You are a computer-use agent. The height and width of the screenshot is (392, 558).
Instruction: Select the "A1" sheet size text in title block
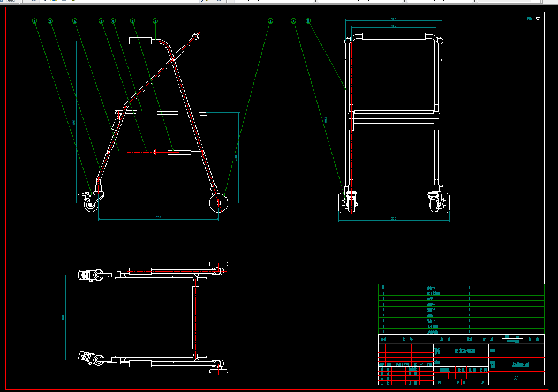tap(516, 378)
